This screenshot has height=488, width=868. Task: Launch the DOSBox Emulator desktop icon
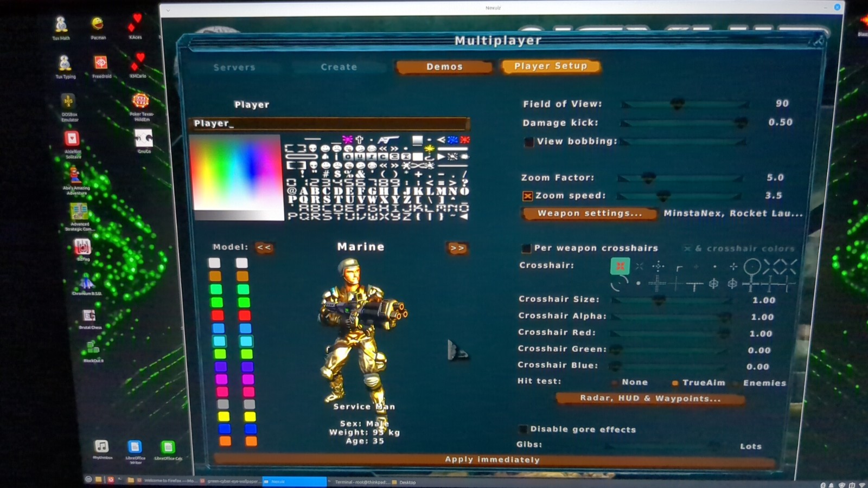point(69,107)
